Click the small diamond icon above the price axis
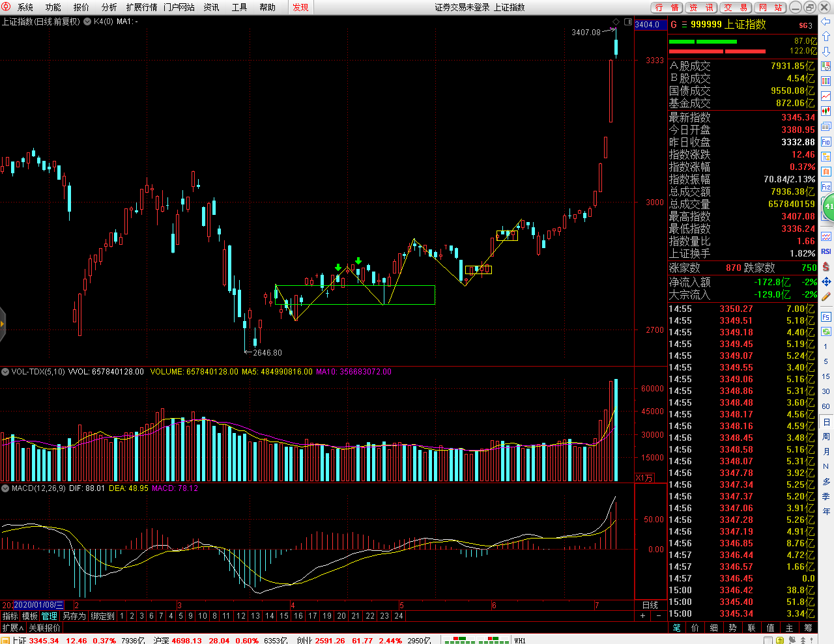Viewport: 834px width, 644px height. 616,22
